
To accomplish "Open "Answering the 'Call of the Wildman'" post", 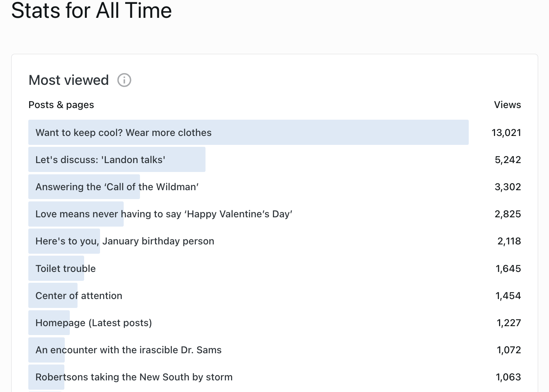I will point(117,187).
